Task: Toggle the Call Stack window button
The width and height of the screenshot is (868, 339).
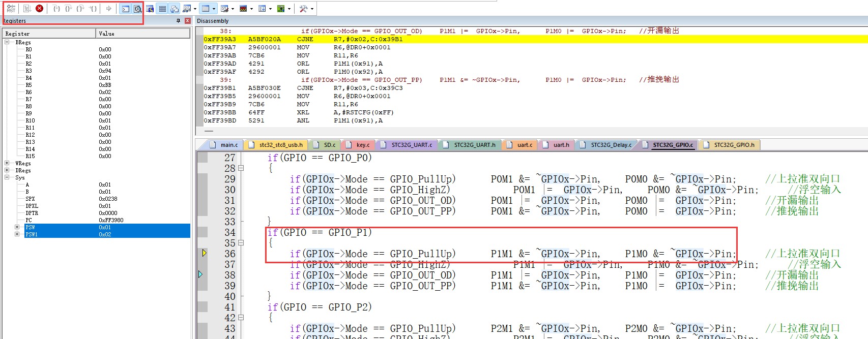Action: click(175, 9)
